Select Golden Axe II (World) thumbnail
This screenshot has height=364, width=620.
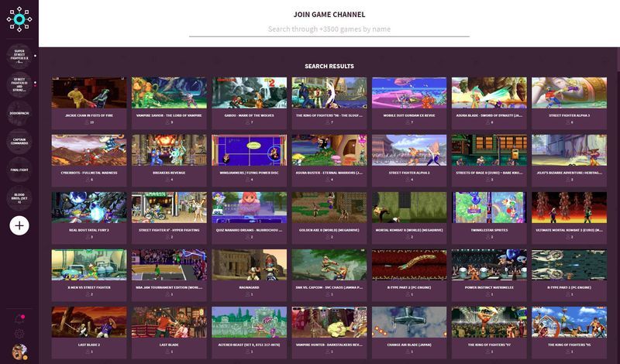click(329, 208)
